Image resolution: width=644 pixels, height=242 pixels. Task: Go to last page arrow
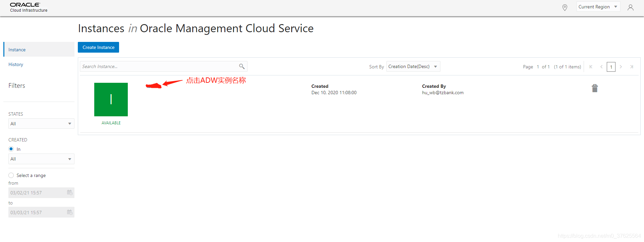pyautogui.click(x=632, y=67)
